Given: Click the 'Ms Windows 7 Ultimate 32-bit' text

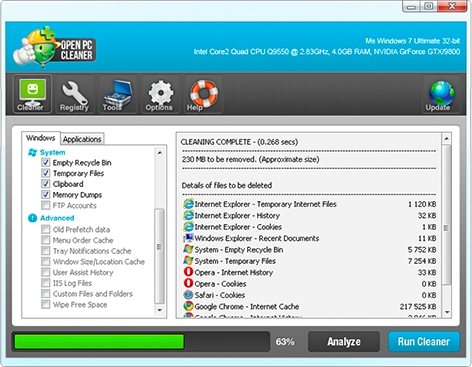Looking at the screenshot, I should pos(413,41).
